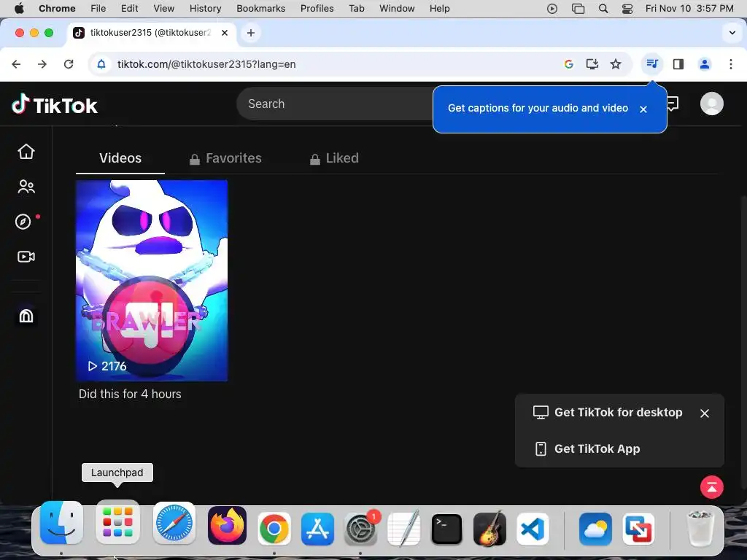This screenshot has width=747, height=560.
Task: Click the install app icon in address bar
Action: [592, 64]
